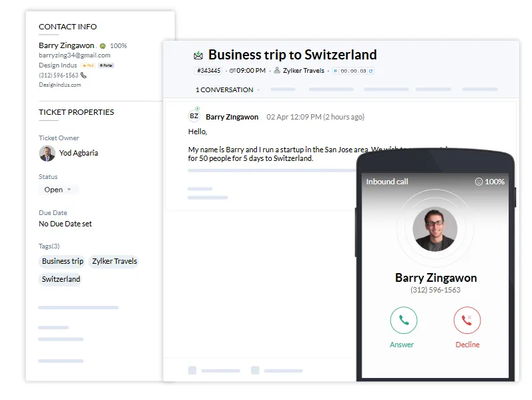Screen dimensions: 532x400
Task: Click the happiness smiley next to Barry Zingawon
Action: coord(103,46)
